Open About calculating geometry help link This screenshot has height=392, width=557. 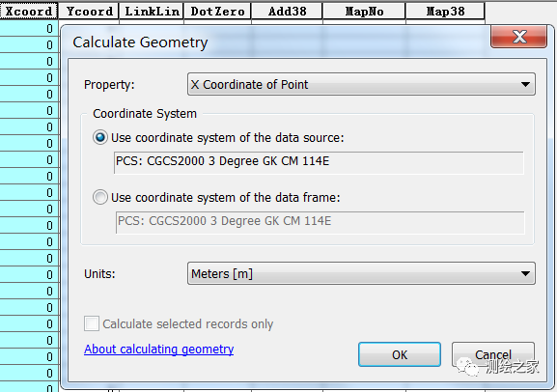pos(158,350)
